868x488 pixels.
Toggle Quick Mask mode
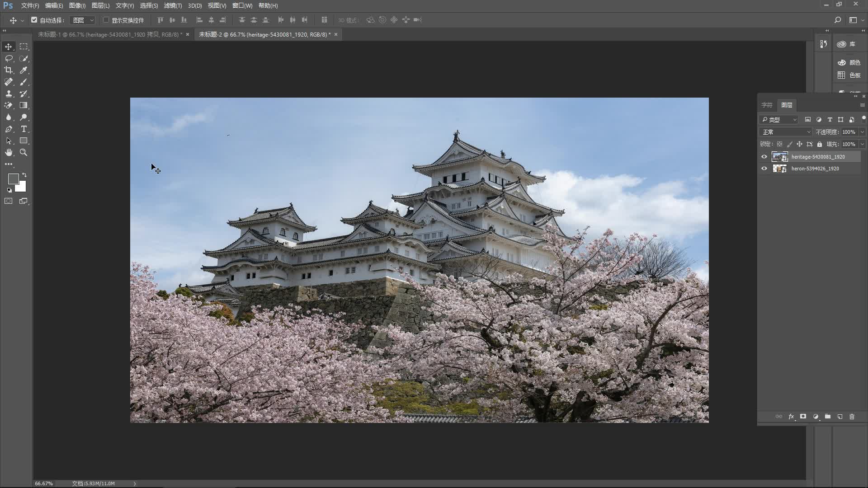(9, 201)
